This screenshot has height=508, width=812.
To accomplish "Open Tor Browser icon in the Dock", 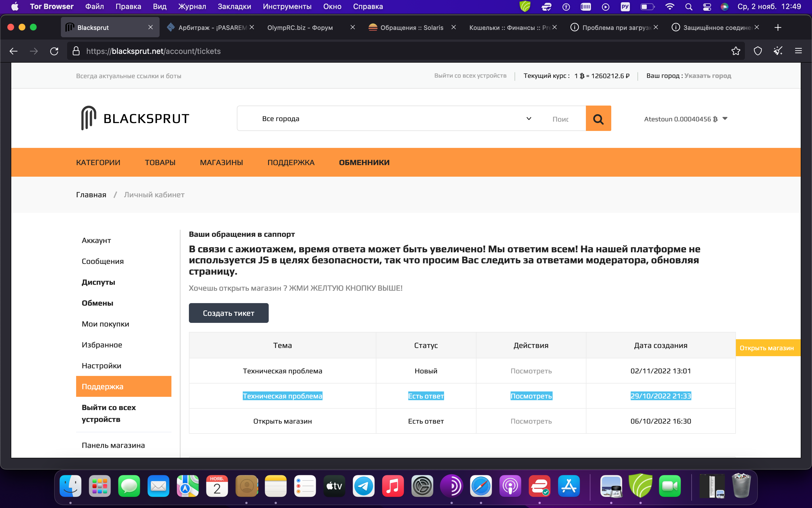I will [x=452, y=486].
